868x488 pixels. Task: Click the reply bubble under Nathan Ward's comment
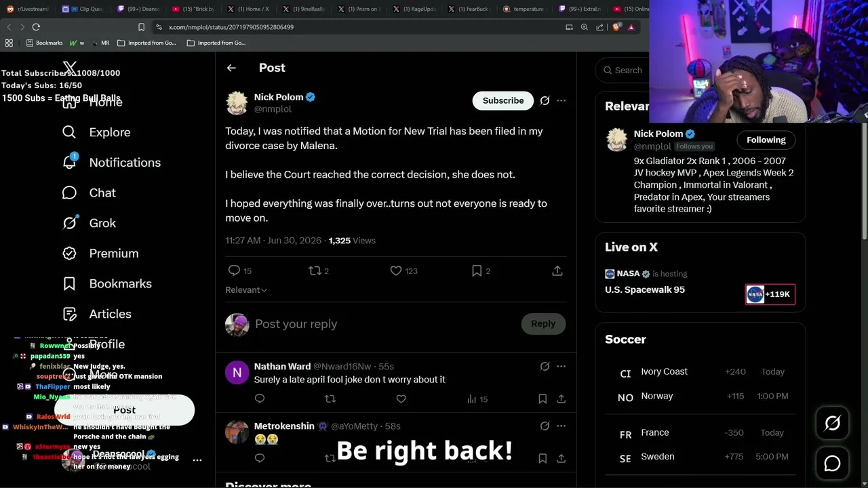[x=260, y=399]
